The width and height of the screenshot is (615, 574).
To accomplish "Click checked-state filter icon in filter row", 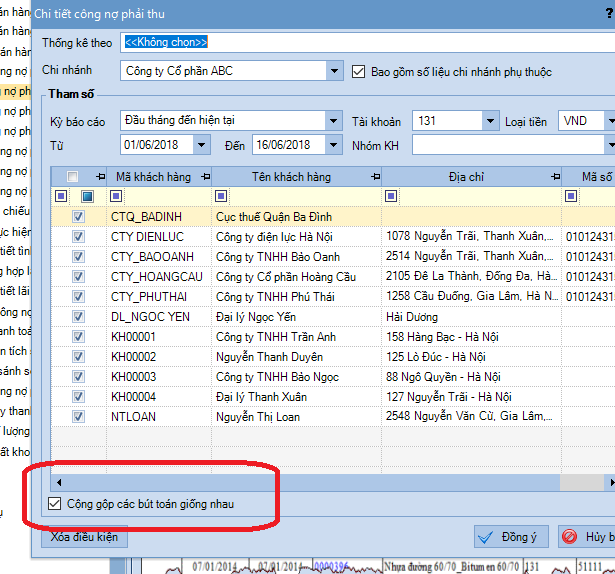I will (x=88, y=196).
